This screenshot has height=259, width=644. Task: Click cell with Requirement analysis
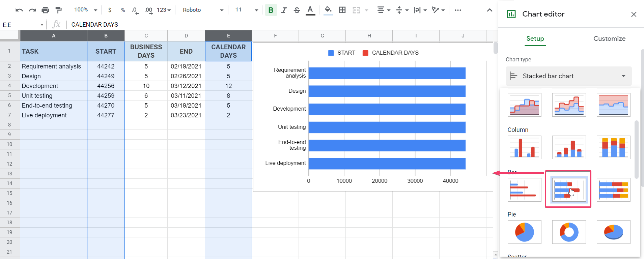[54, 66]
